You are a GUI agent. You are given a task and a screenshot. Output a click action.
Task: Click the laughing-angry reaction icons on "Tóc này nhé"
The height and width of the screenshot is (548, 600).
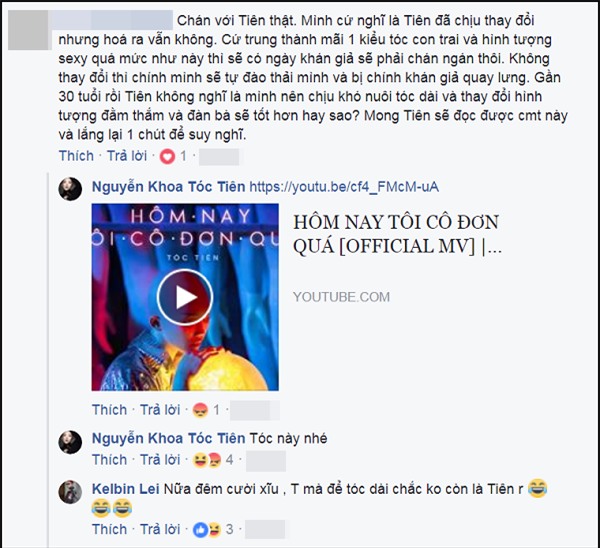pyautogui.click(x=208, y=460)
